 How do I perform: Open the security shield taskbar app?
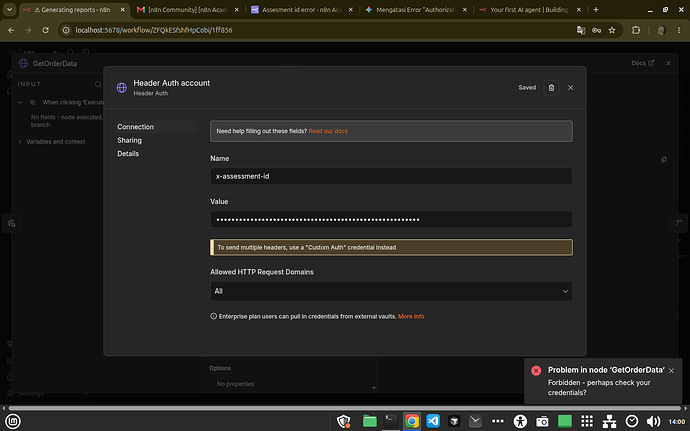point(344,421)
